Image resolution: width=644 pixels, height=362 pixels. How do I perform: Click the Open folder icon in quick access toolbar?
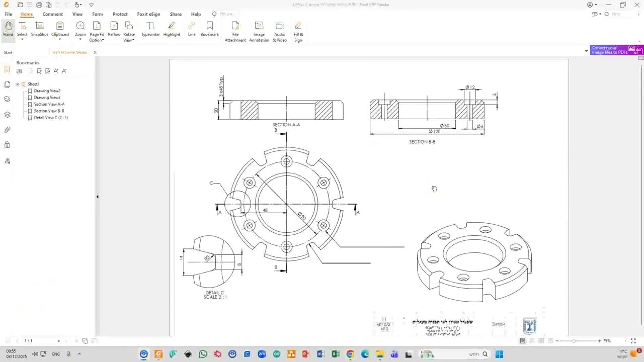tap(20, 5)
